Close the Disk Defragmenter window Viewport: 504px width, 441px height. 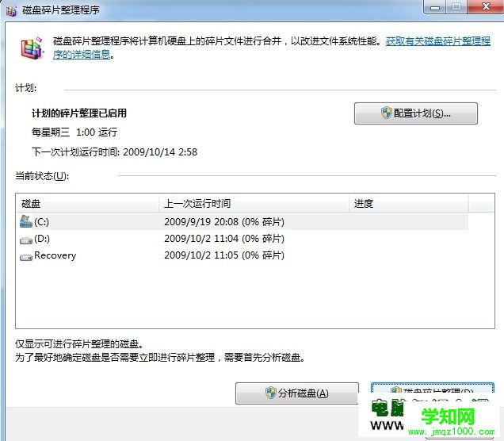point(486,6)
